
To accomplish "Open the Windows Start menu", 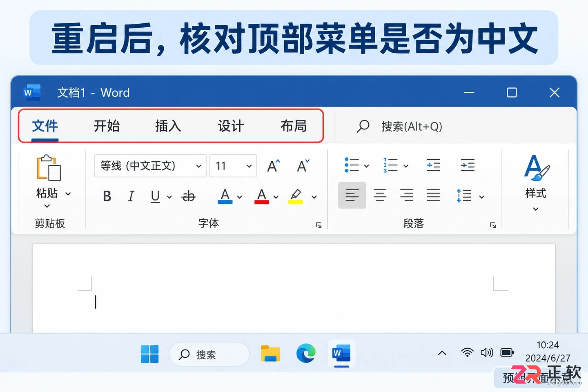I will (x=149, y=354).
